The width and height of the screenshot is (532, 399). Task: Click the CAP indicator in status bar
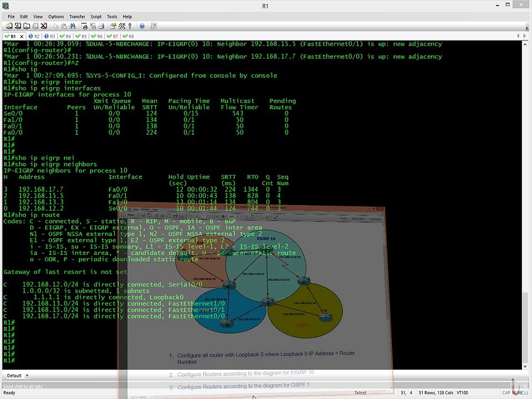[506, 393]
